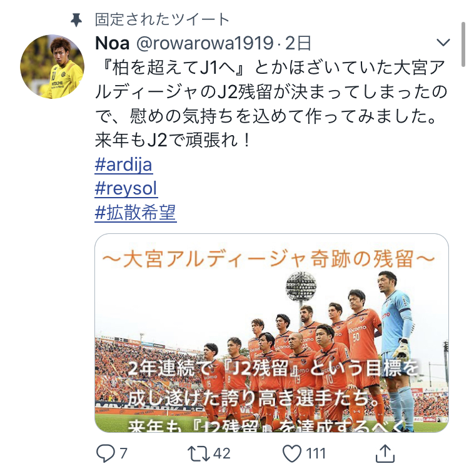Image resolution: width=469 pixels, height=476 pixels.
Task: Like the tweet via the heart icon
Action: coord(292,453)
